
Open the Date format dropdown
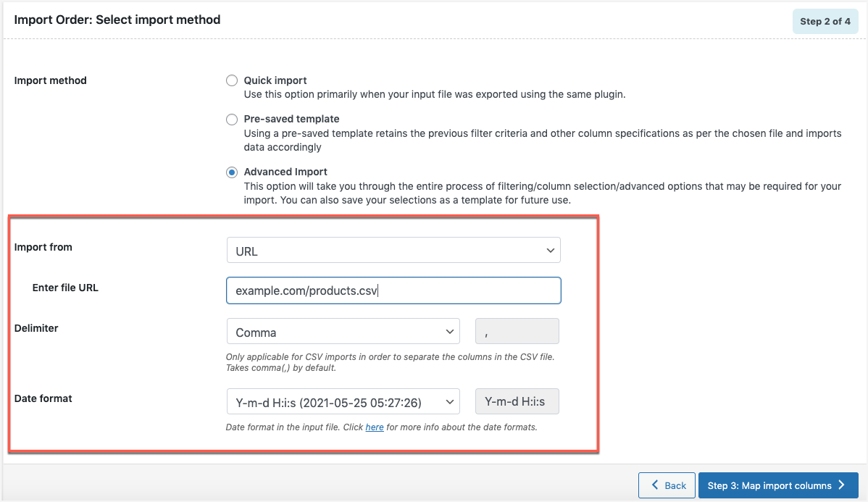343,401
